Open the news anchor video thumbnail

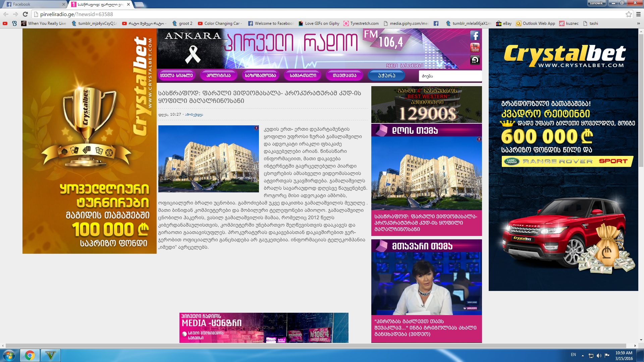coord(426,284)
